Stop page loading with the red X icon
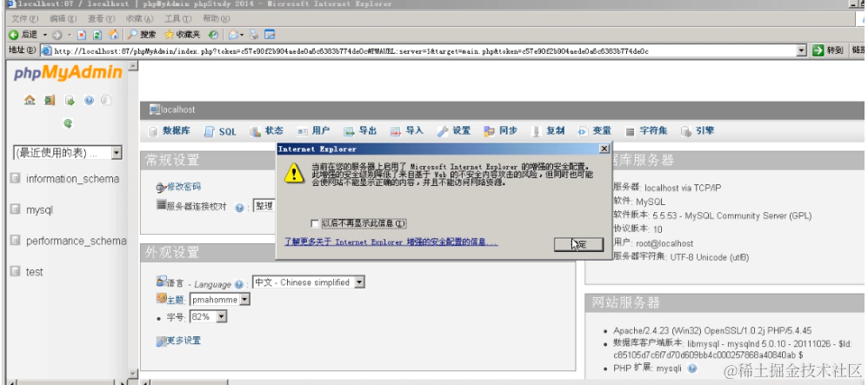Image resolution: width=868 pixels, height=385 pixels. click(x=82, y=35)
